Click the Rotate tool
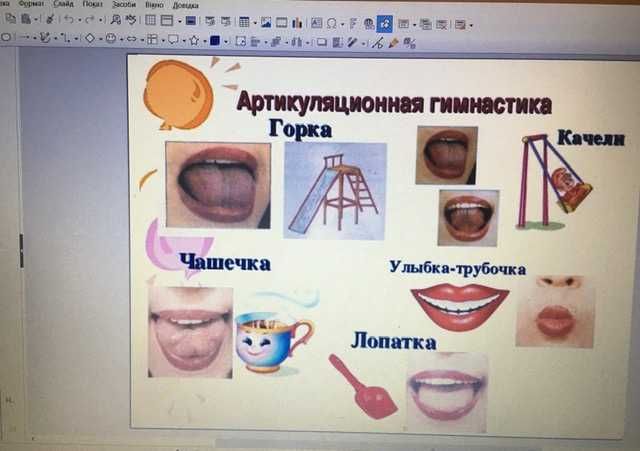This screenshot has height=451, width=640. point(241,41)
